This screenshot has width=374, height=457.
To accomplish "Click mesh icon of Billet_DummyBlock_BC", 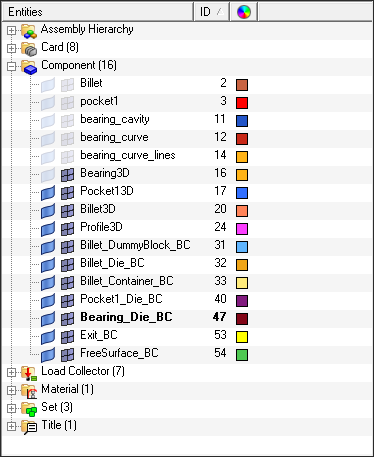I will click(67, 247).
